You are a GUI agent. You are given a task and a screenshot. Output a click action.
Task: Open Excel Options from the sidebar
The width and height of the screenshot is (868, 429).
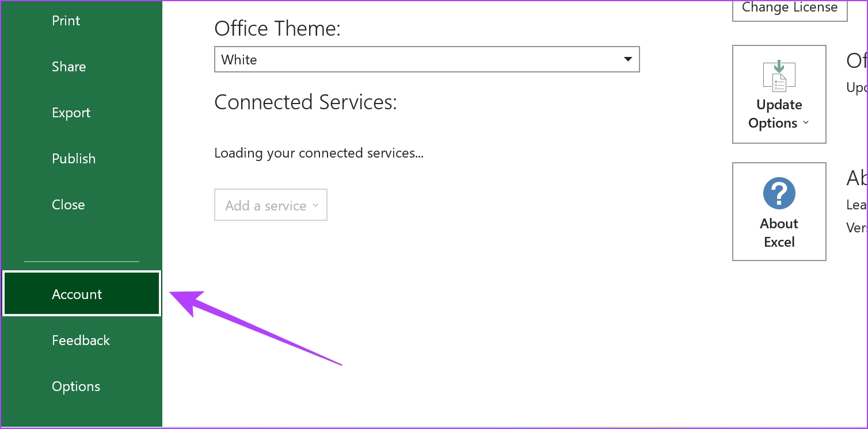76,386
